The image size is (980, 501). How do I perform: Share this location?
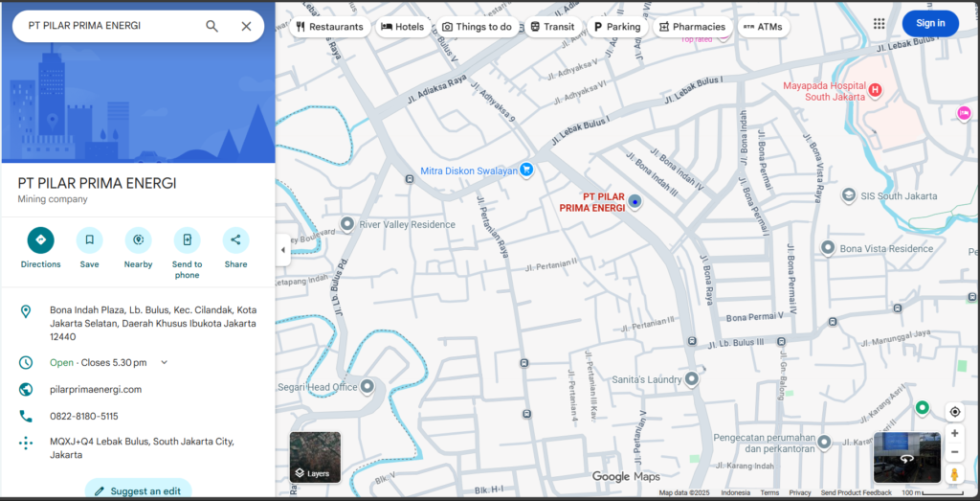click(235, 240)
